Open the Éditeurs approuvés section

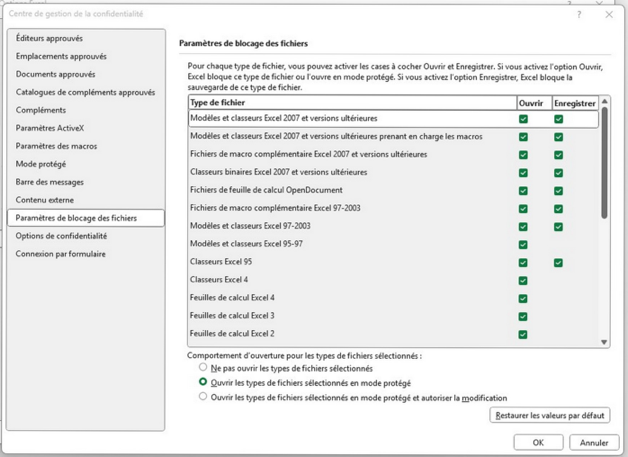86,38
